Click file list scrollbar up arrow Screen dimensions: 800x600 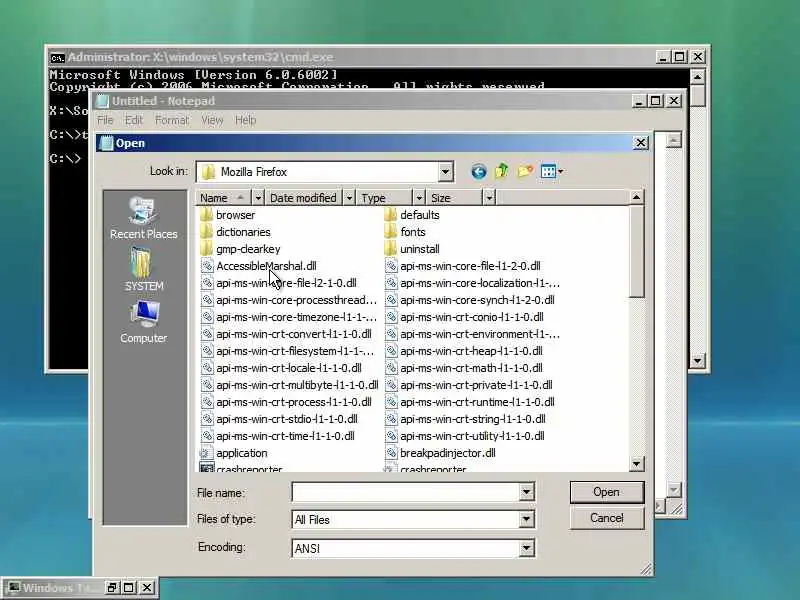pyautogui.click(x=636, y=197)
